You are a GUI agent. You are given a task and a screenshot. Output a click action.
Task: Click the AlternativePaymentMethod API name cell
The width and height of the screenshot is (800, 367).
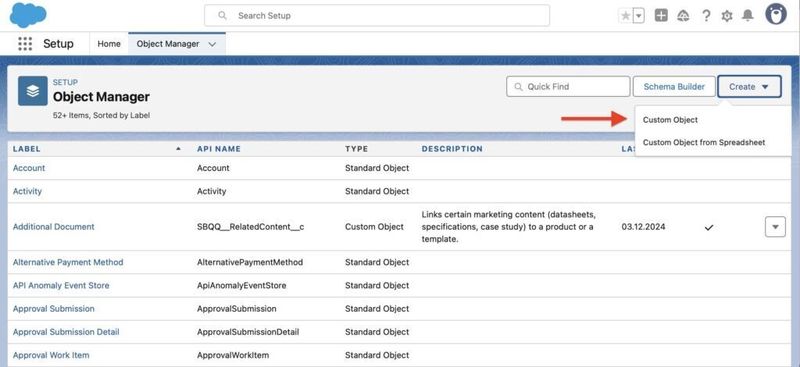coord(250,262)
